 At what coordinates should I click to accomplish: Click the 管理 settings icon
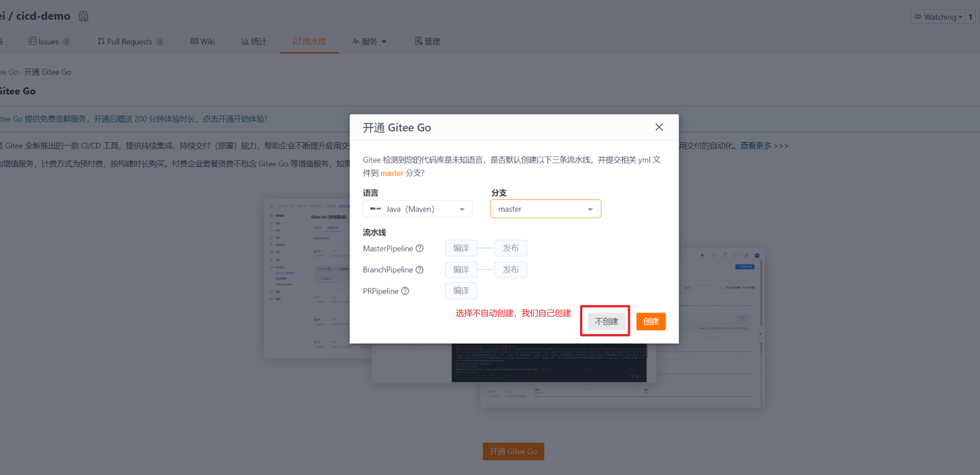(x=418, y=41)
